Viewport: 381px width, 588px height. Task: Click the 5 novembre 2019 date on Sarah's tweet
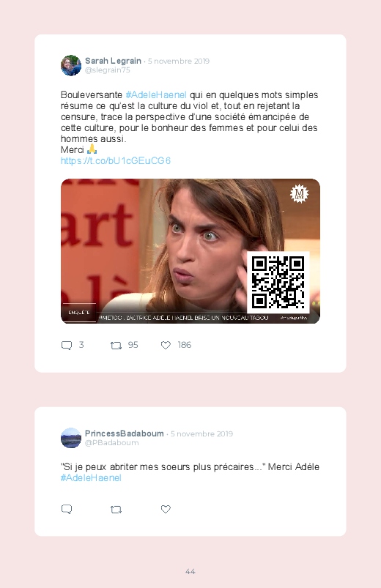coord(179,61)
